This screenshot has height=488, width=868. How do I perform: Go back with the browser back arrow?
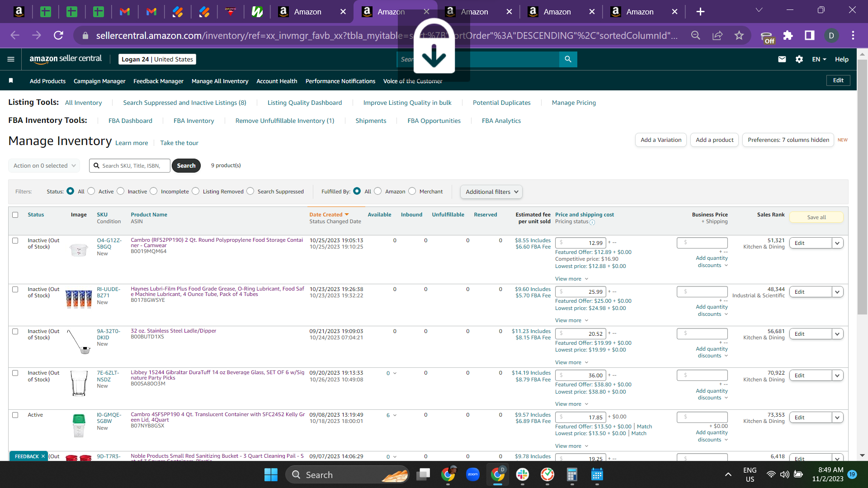[x=15, y=35]
